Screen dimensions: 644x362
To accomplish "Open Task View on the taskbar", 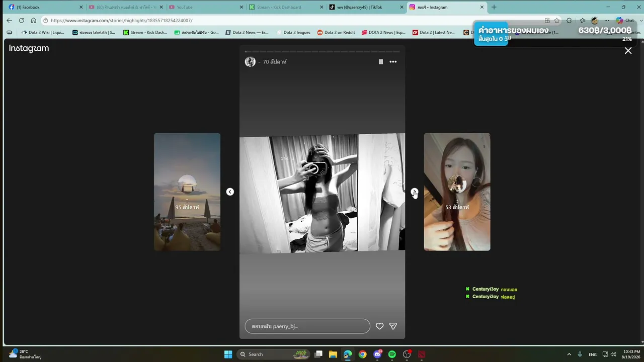I will [x=318, y=354].
